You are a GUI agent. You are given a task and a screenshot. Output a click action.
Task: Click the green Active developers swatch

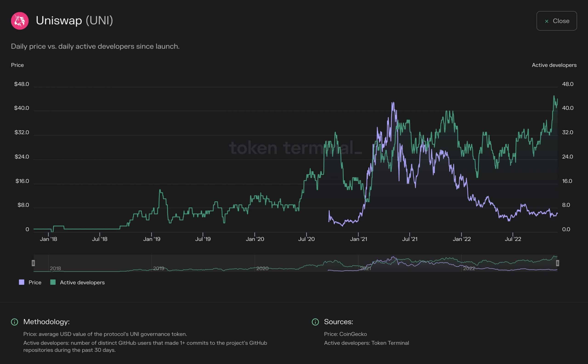pos(53,282)
